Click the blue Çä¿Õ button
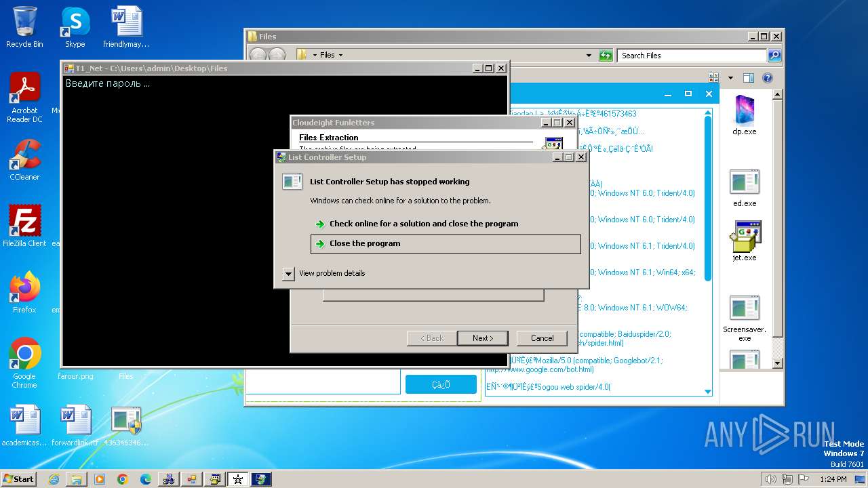 (441, 384)
